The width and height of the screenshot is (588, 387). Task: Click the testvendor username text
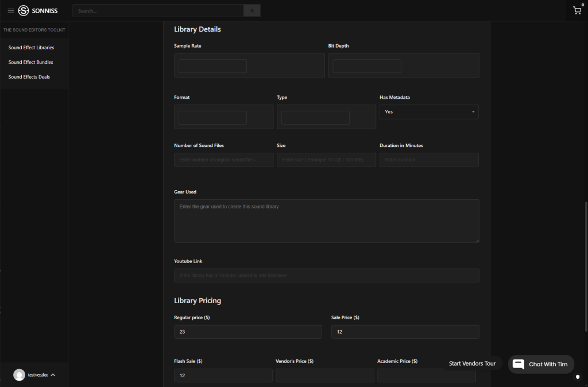(38, 375)
